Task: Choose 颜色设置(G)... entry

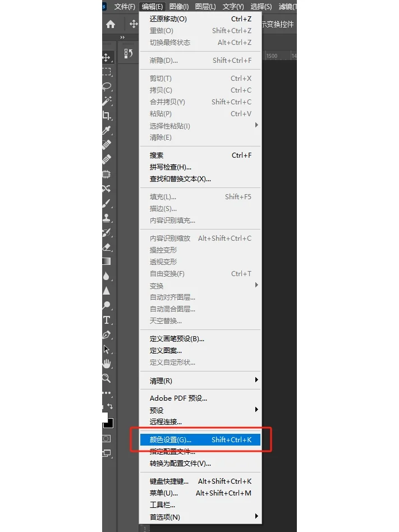Action: tap(200, 440)
